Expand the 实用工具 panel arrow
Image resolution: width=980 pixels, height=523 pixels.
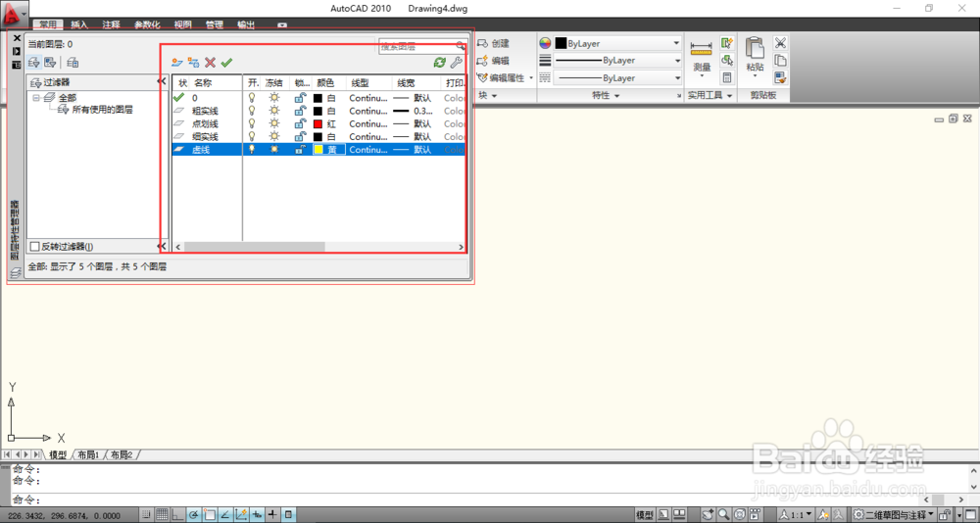click(729, 96)
